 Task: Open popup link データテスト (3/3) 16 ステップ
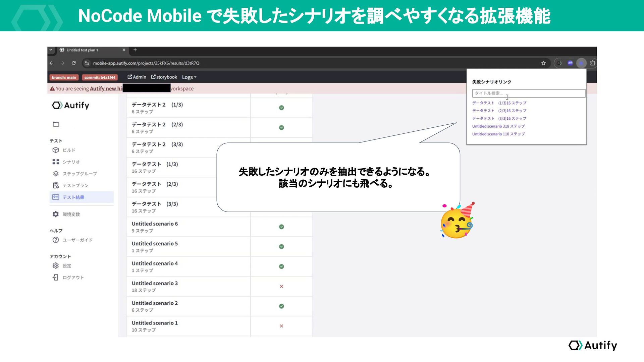tap(499, 118)
